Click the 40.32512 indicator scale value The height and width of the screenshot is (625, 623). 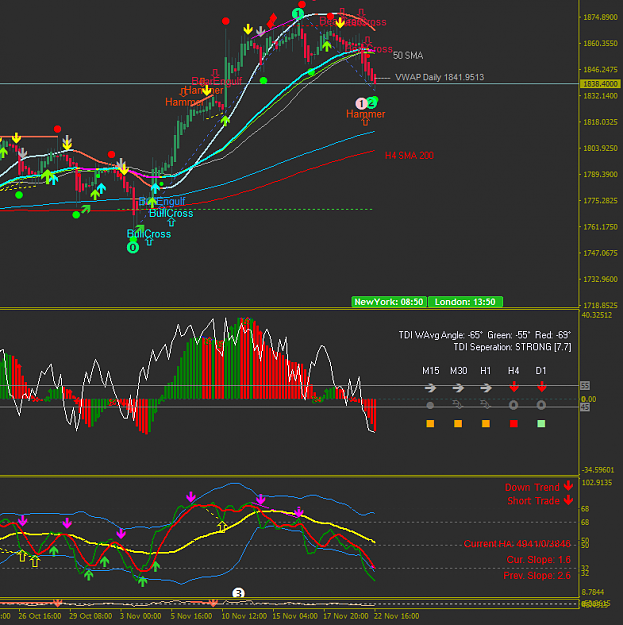click(597, 315)
